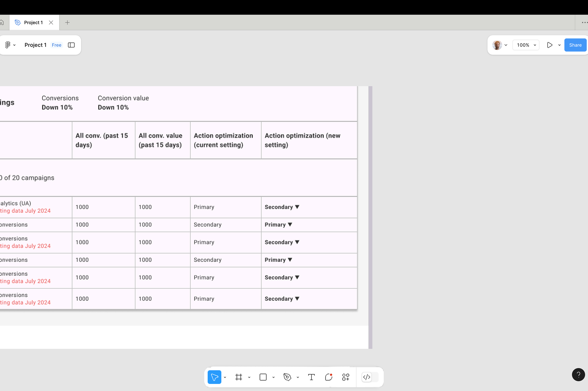Viewport: 588px width, 391px height.
Task: Select the Rectangle shape tool
Action: pos(263,377)
